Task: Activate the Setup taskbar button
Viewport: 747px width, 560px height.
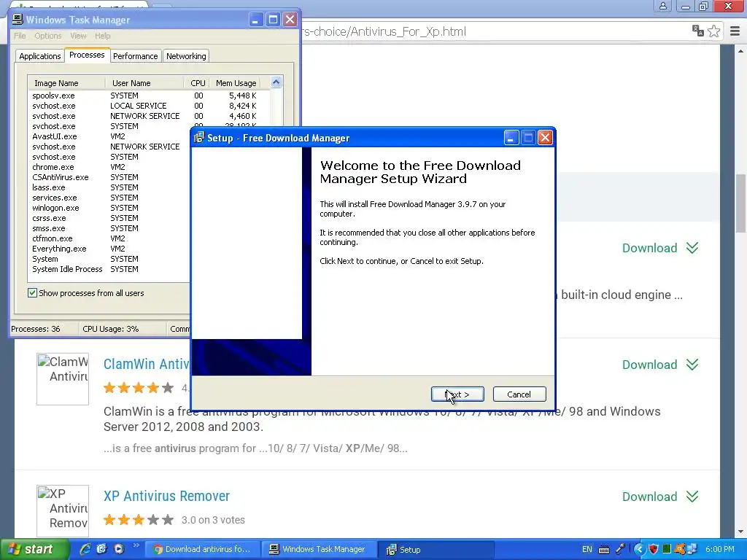Action: [x=436, y=550]
